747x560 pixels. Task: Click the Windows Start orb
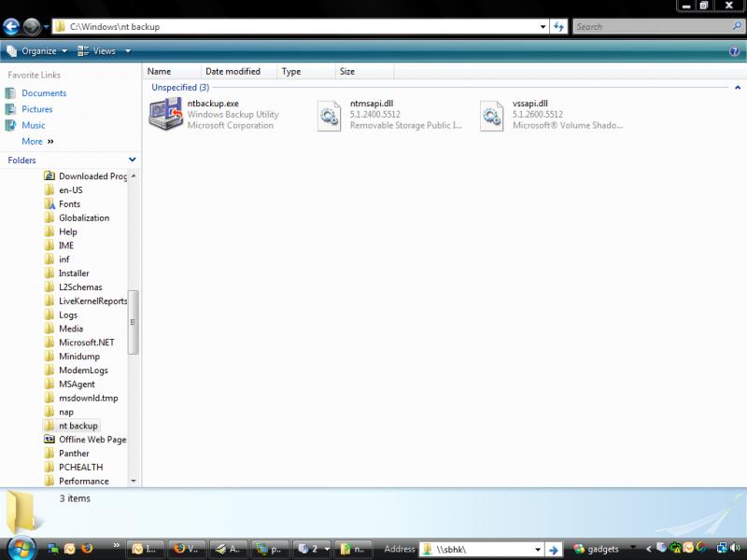(21, 548)
